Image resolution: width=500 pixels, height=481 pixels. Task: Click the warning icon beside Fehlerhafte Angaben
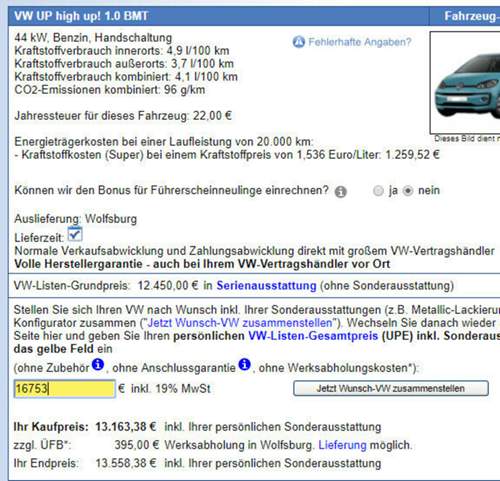point(299,42)
